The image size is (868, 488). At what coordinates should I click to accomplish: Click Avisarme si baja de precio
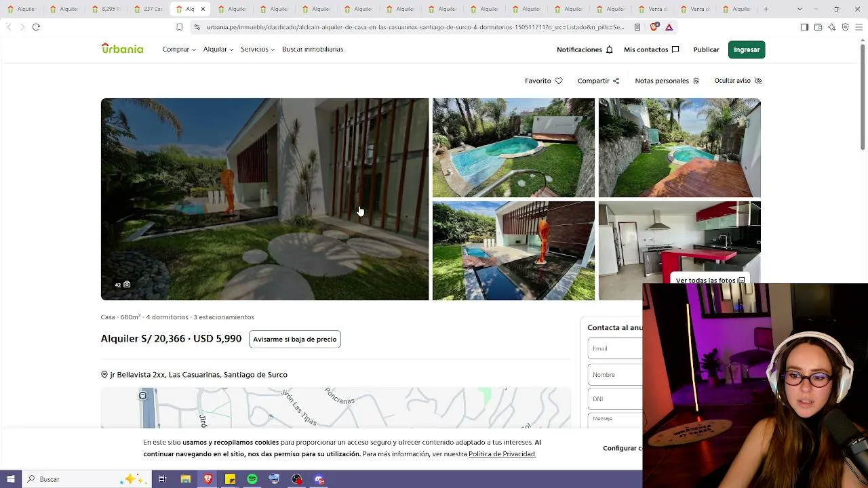coord(295,339)
